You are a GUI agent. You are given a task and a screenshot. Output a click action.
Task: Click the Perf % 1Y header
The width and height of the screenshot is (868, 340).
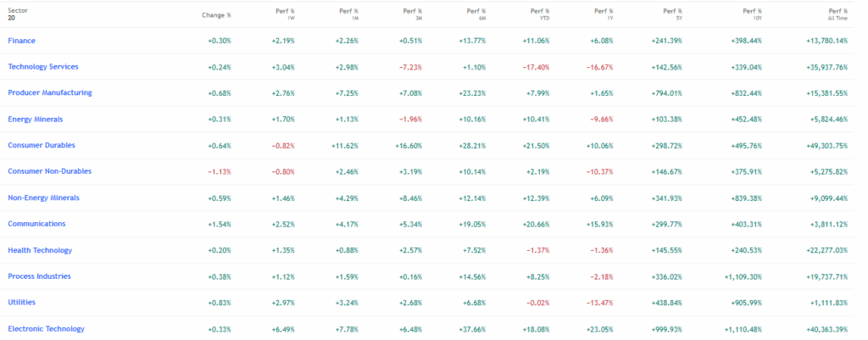coord(603,14)
